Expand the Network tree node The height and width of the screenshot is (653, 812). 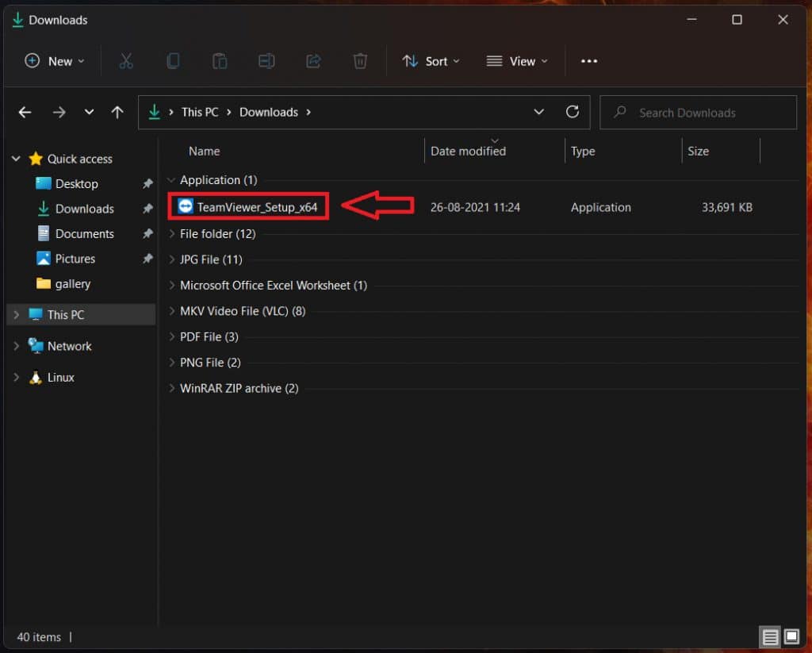[x=16, y=346]
